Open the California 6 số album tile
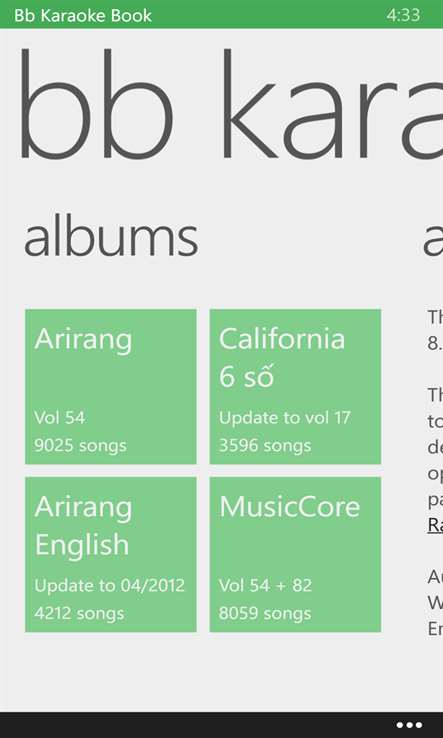443x738 pixels. [295, 386]
